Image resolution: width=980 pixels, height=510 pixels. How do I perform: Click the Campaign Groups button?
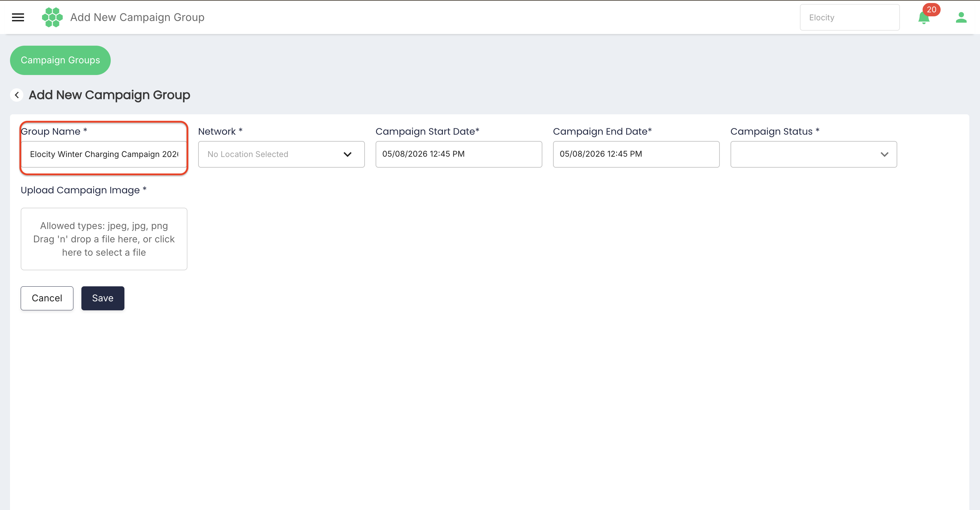click(x=60, y=60)
